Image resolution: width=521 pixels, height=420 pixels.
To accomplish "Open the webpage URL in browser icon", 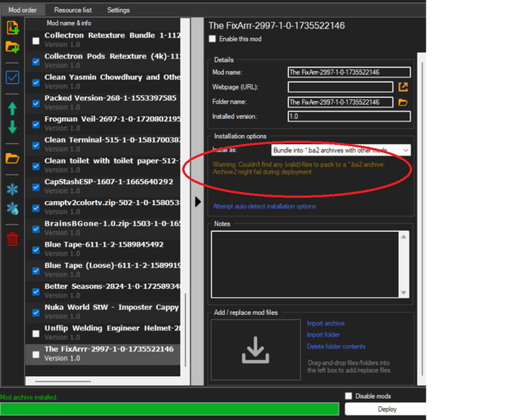I will click(x=403, y=87).
